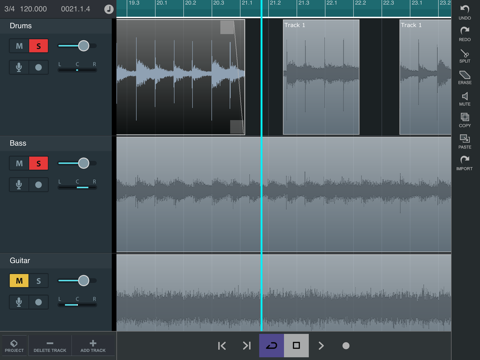
Task: Click the 3/4 time signature
Action: pyautogui.click(x=9, y=9)
